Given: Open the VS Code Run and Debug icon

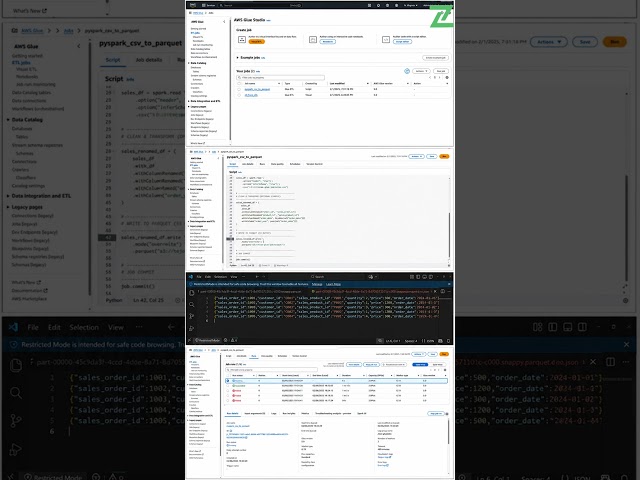Looking at the screenshot, I should tap(191, 329).
